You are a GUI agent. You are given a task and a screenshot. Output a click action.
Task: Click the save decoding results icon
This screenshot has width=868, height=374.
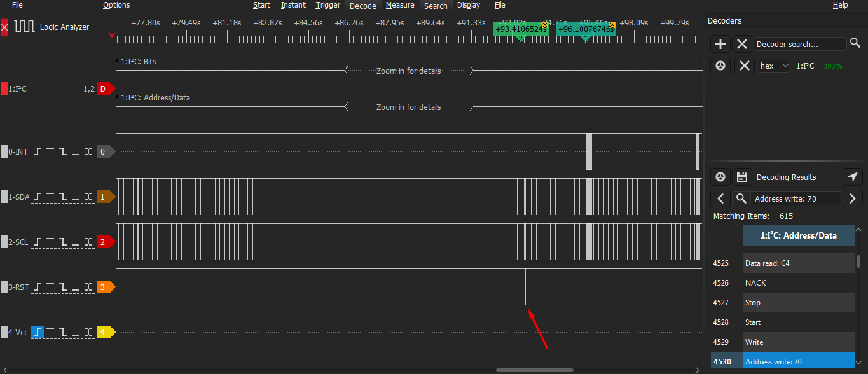pos(741,177)
